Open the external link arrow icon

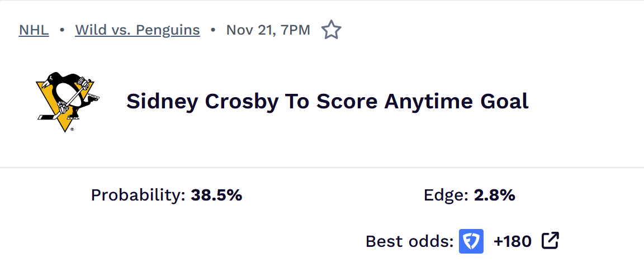[x=550, y=241]
